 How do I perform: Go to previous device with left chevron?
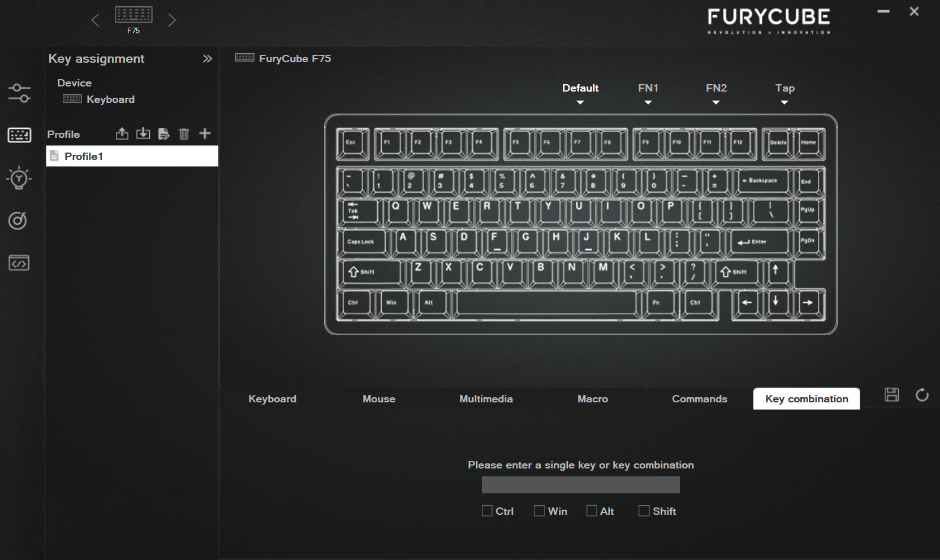[95, 20]
